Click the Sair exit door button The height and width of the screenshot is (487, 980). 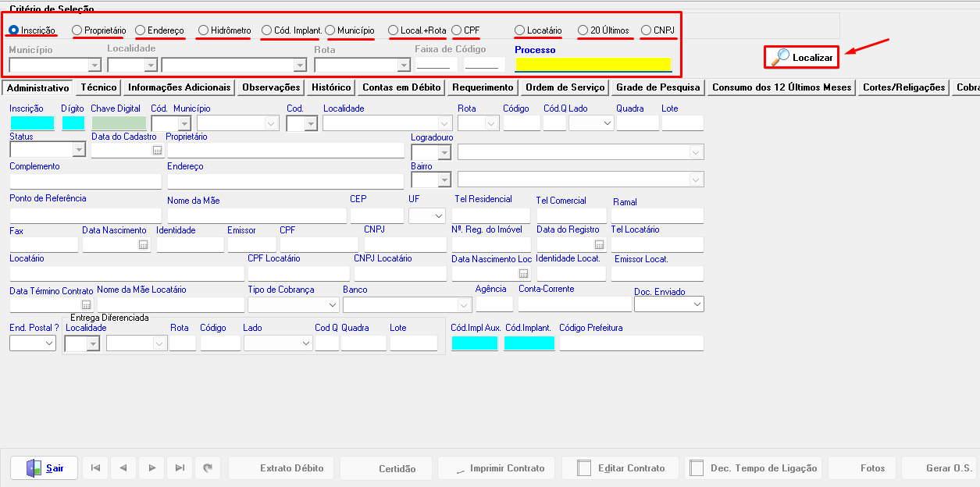[44, 468]
